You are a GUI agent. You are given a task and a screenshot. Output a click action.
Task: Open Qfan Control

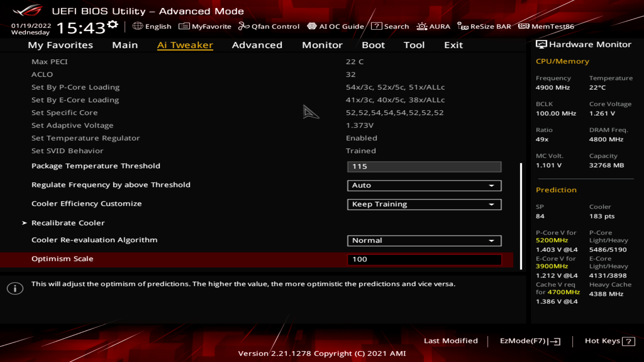coord(269,26)
